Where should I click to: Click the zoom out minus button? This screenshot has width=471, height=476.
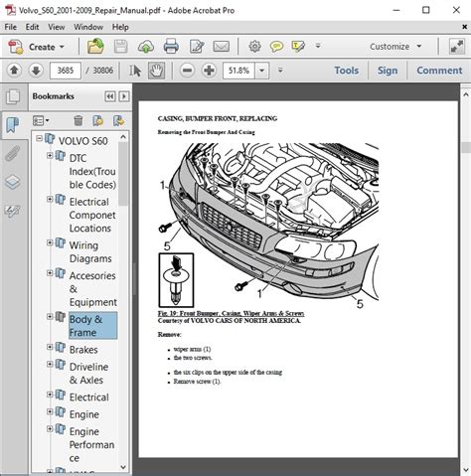tap(187, 71)
